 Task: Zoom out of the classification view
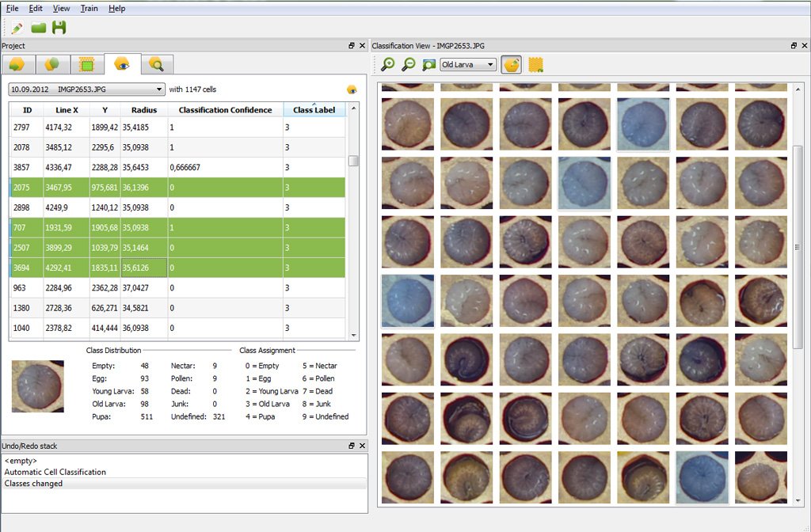[x=408, y=65]
